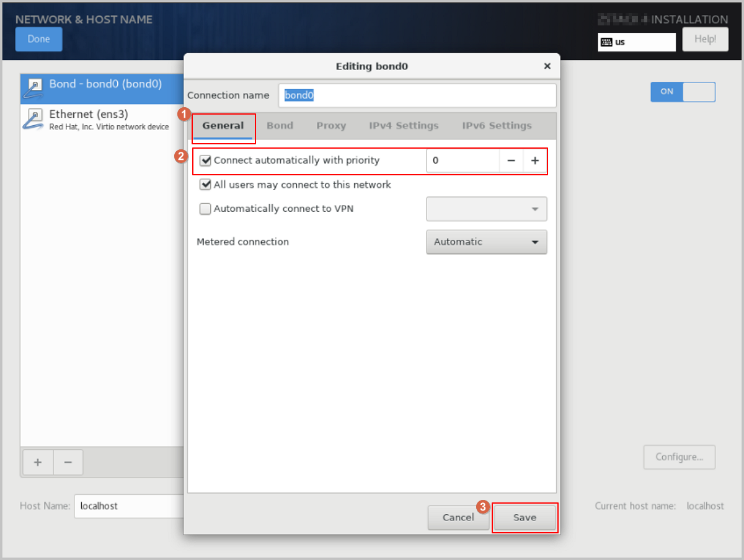Click the plus icon to add network device
This screenshot has height=560, width=744.
(38, 462)
